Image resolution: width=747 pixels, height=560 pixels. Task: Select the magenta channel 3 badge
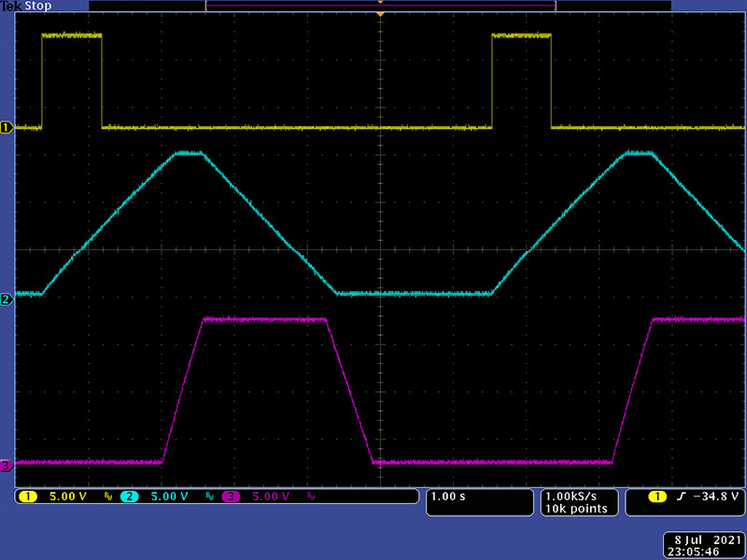230,497
